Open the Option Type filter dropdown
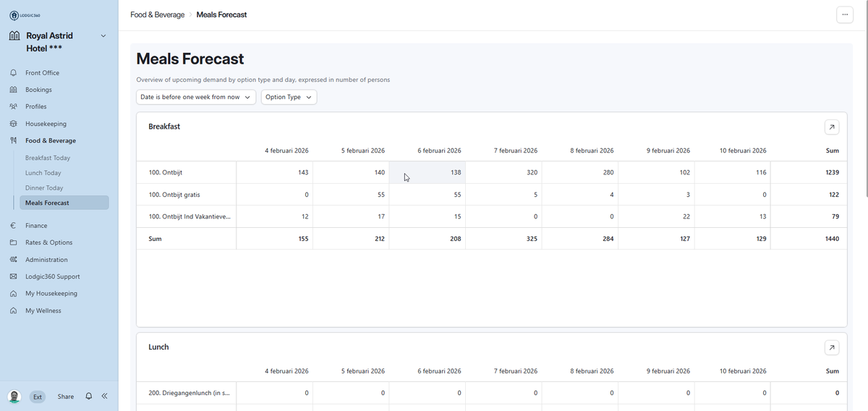Screen dimensions: 868x411 289,97
